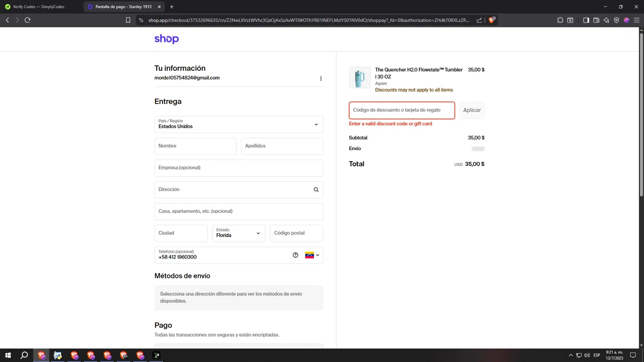The image size is (644, 362).
Task: Click Casa, apartamento, etc. field
Action: (x=239, y=211)
